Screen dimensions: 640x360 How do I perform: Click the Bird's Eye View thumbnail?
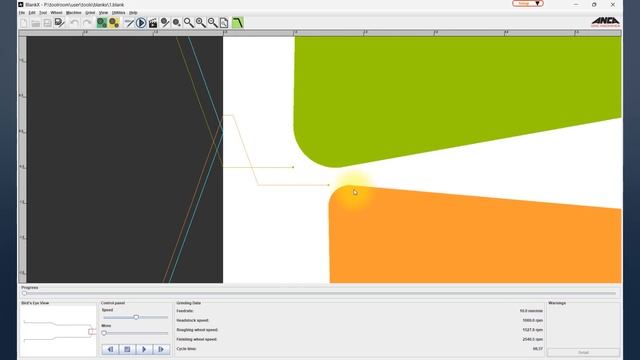(58, 331)
